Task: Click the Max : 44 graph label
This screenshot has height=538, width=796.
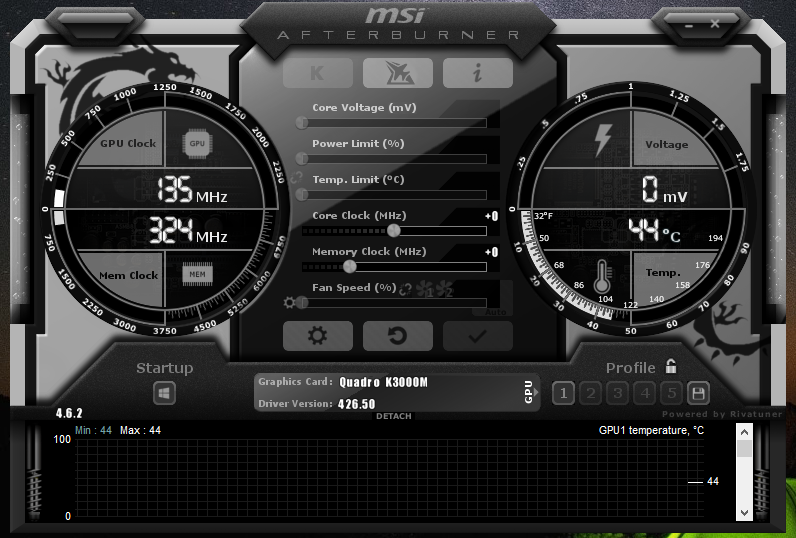Action: [x=141, y=430]
